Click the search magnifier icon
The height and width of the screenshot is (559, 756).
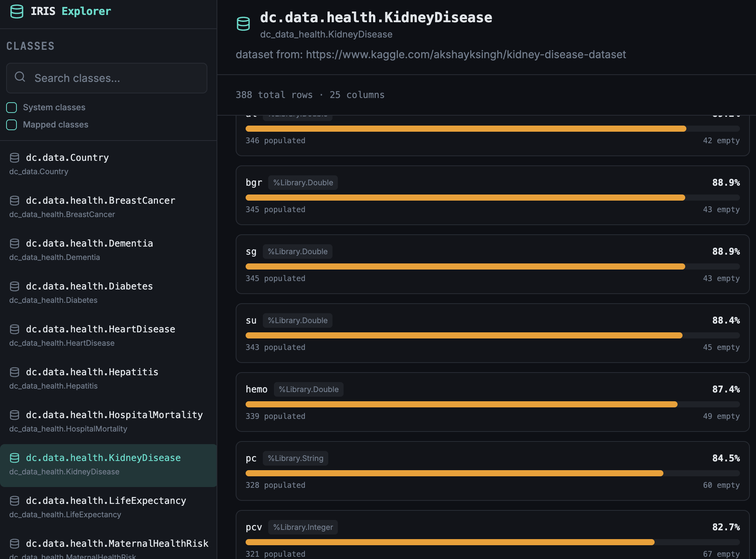click(20, 77)
